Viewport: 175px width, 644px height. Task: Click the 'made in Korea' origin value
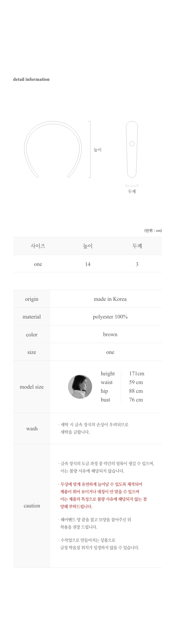tap(110, 299)
